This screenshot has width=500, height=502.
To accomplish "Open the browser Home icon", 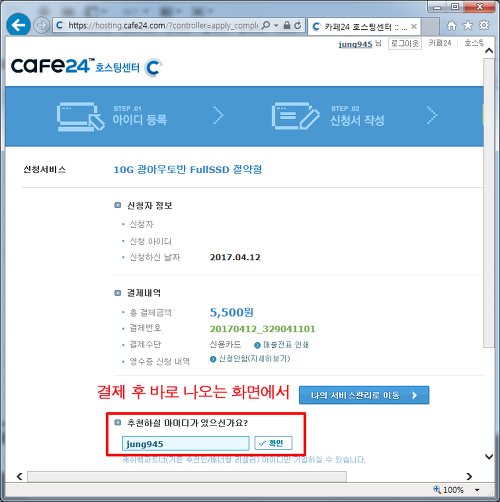I will [x=451, y=25].
